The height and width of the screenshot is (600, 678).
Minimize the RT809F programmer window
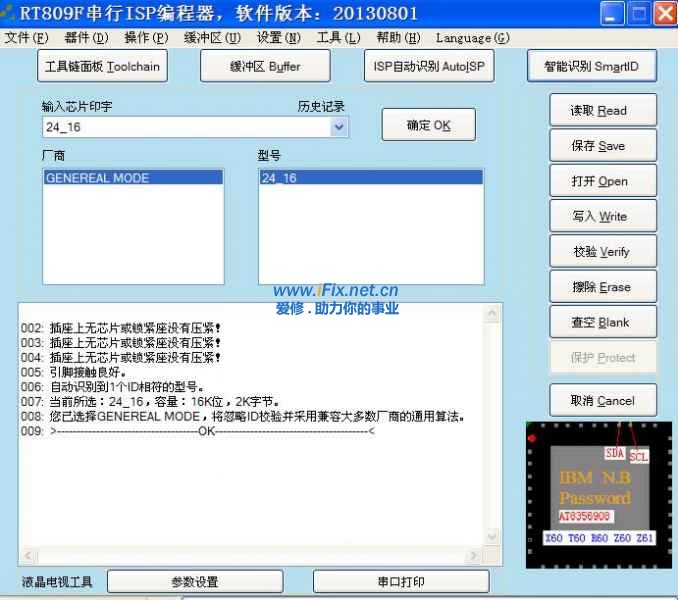point(612,14)
